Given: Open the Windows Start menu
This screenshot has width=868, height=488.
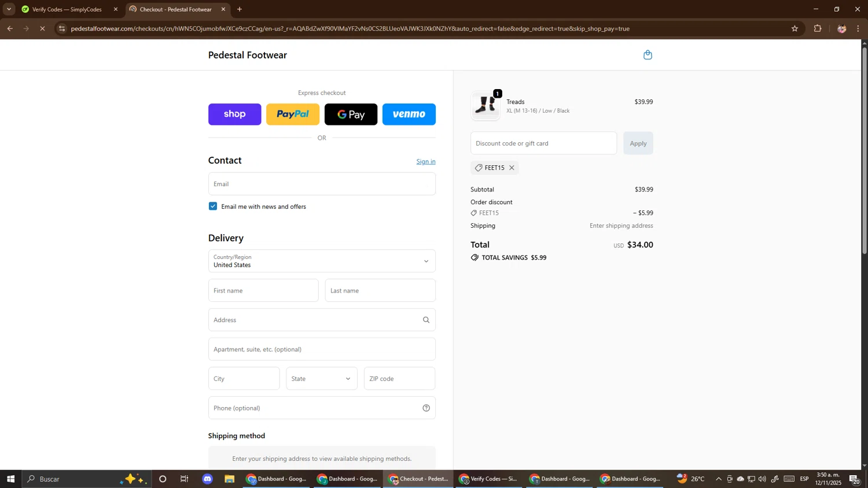Looking at the screenshot, I should 10,479.
